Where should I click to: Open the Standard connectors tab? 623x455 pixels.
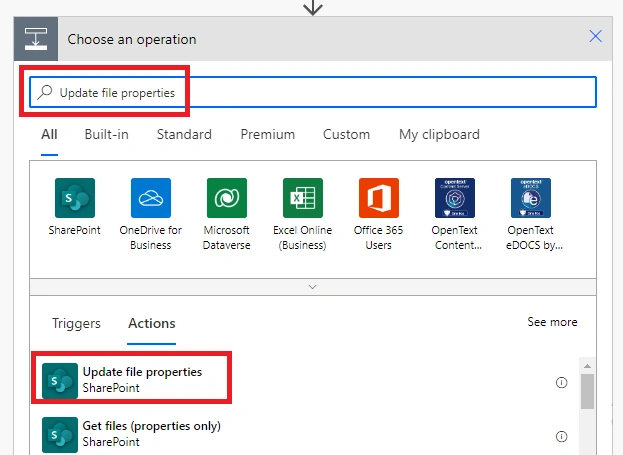(x=184, y=134)
